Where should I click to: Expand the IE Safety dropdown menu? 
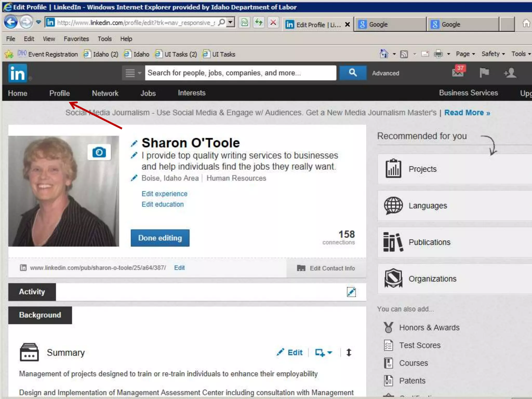pos(493,54)
